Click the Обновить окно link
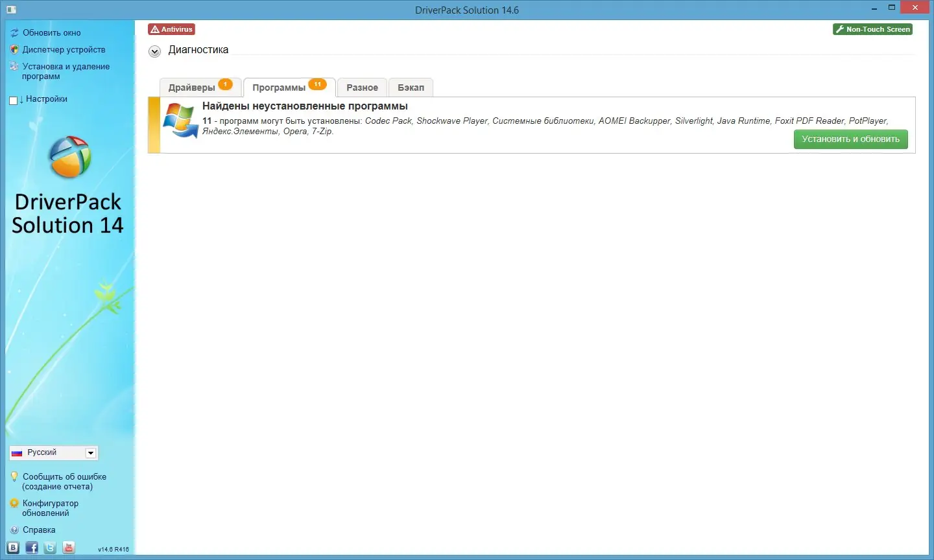This screenshot has width=934, height=560. point(52,33)
